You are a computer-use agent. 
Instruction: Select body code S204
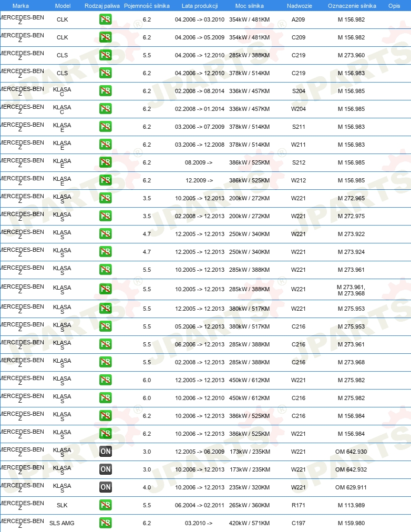tap(299, 91)
